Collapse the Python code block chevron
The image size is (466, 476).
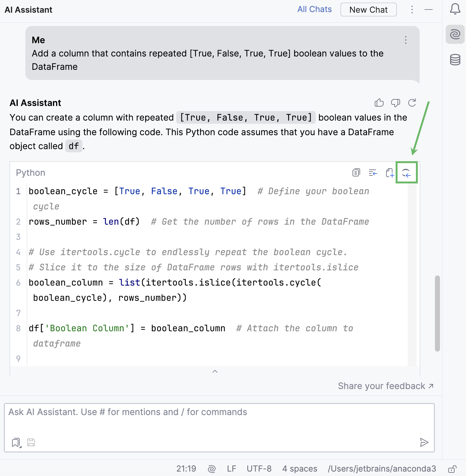point(215,371)
